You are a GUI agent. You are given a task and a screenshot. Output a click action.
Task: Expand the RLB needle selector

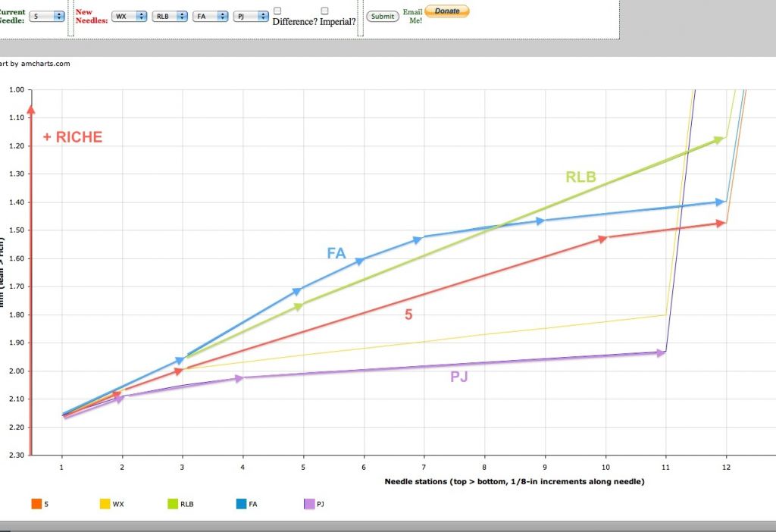pyautogui.click(x=169, y=17)
